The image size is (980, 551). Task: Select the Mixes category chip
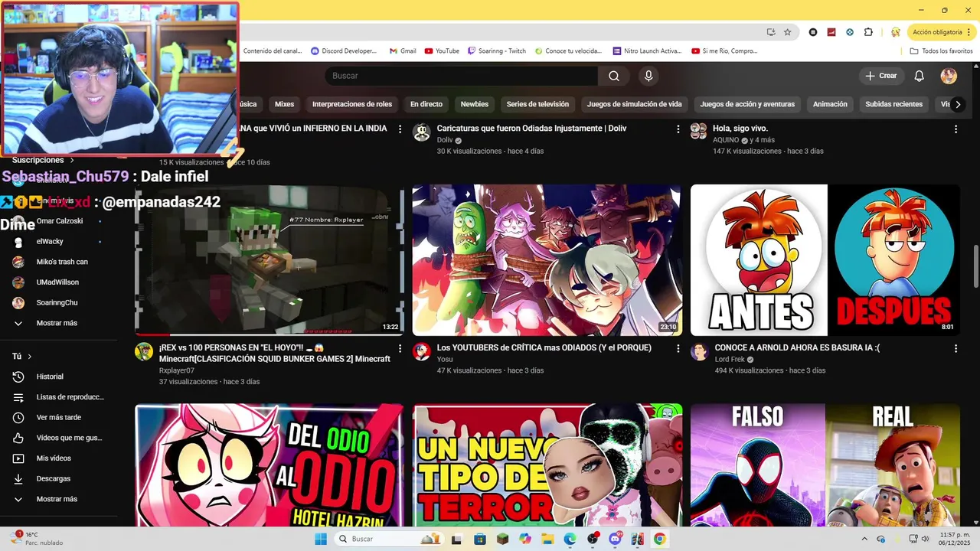coord(284,104)
